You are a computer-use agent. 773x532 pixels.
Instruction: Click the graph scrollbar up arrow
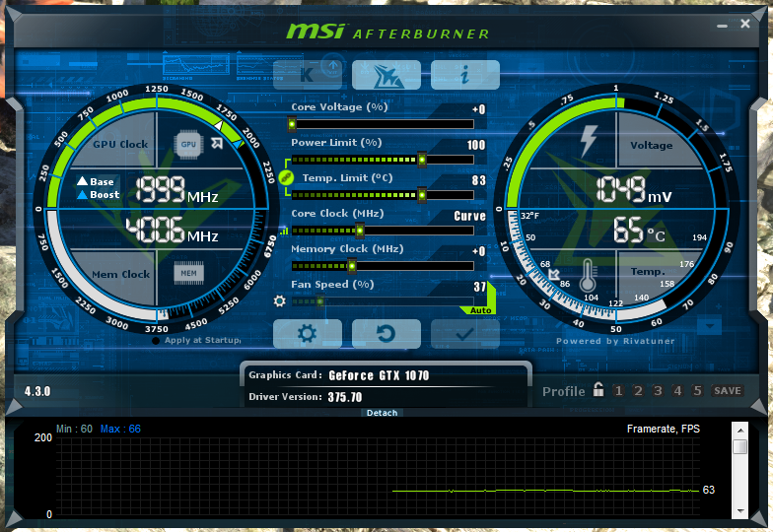tap(739, 430)
